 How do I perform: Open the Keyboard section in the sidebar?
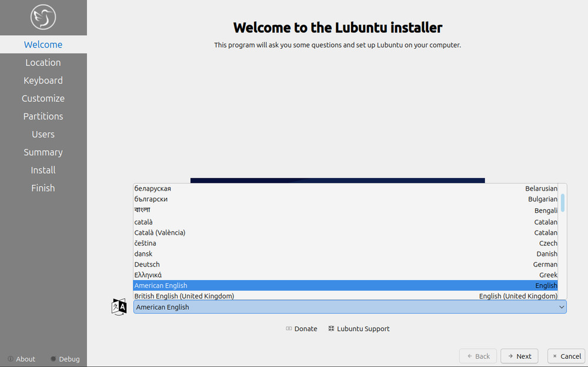pos(43,80)
